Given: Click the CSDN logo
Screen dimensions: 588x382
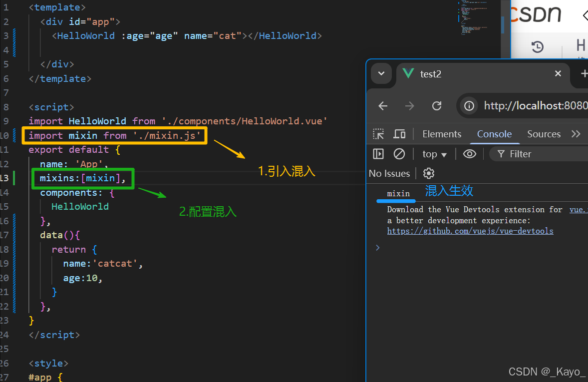Looking at the screenshot, I should click(x=536, y=15).
